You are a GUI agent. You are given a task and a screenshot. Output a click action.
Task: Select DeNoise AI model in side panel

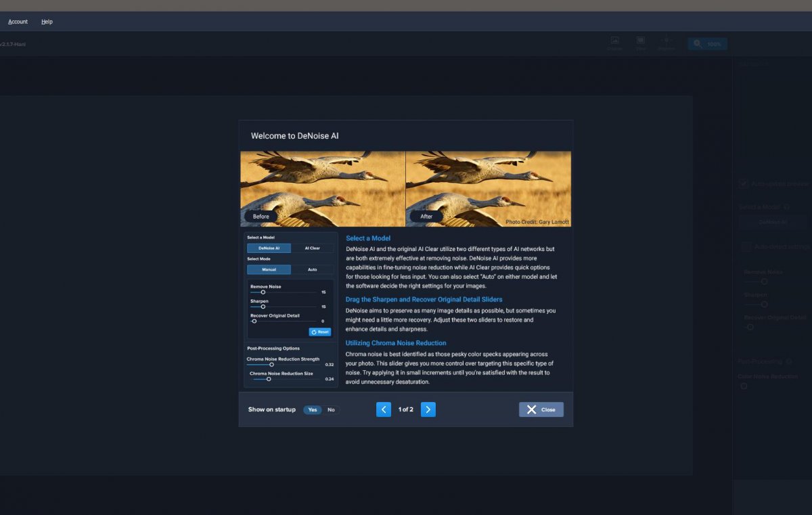point(773,222)
